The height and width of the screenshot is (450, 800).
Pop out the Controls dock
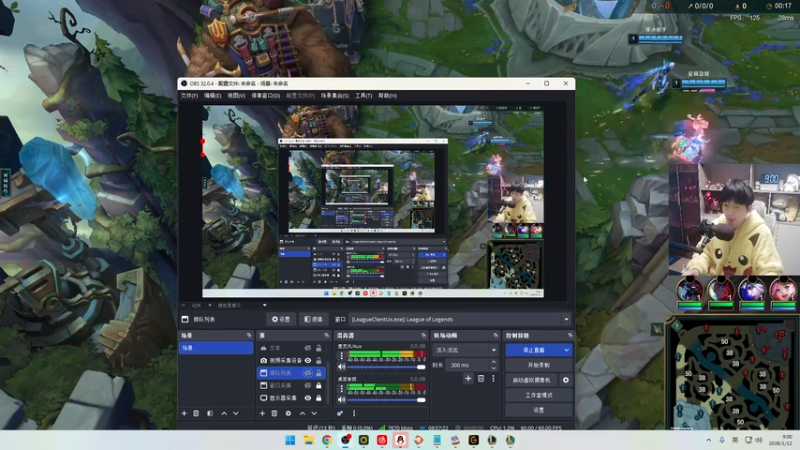click(570, 335)
